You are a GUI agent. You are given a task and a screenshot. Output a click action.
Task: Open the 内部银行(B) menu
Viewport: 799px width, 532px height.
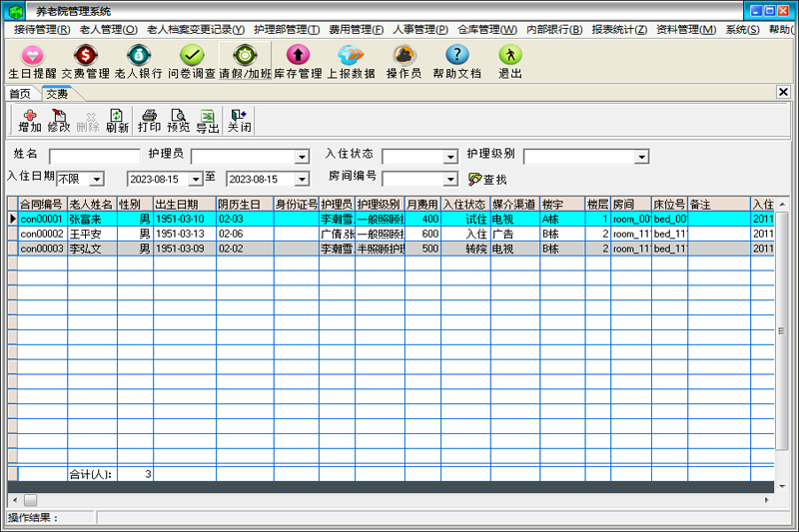(x=554, y=30)
